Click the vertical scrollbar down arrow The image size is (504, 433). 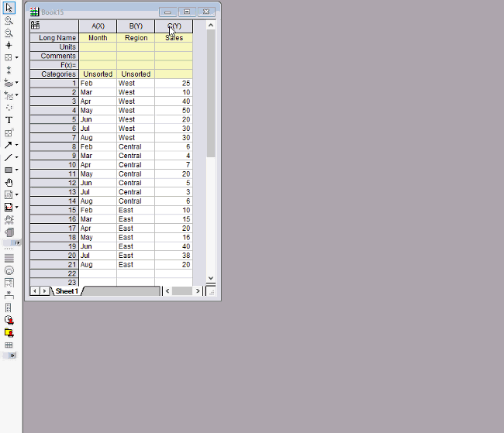(x=211, y=278)
